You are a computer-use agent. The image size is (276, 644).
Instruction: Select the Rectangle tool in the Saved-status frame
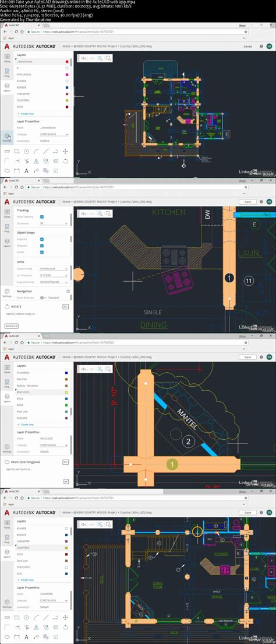coord(17,151)
